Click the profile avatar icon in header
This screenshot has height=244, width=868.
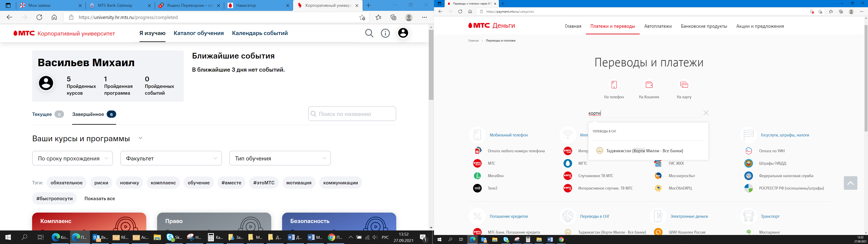[403, 33]
